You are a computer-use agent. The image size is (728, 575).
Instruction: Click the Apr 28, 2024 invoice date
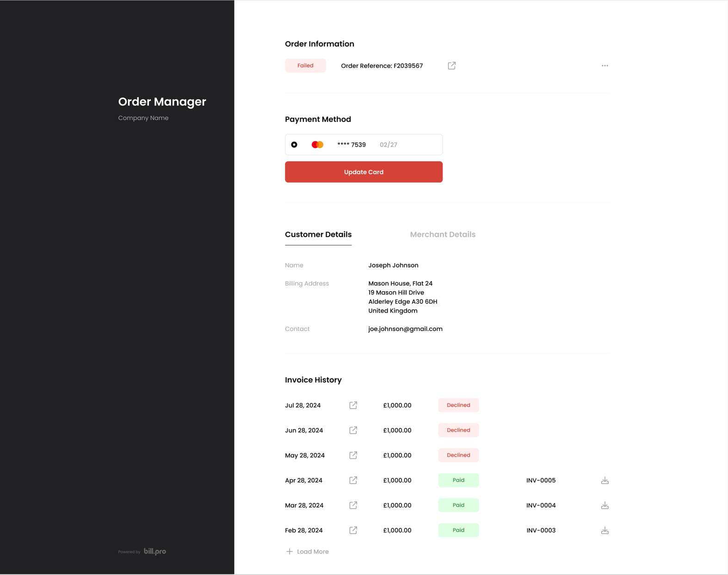303,480
